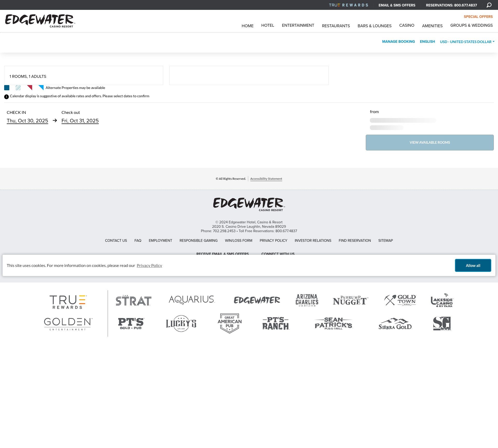Open the Accessibility Statement link
This screenshot has height=448, width=498.
266,179
